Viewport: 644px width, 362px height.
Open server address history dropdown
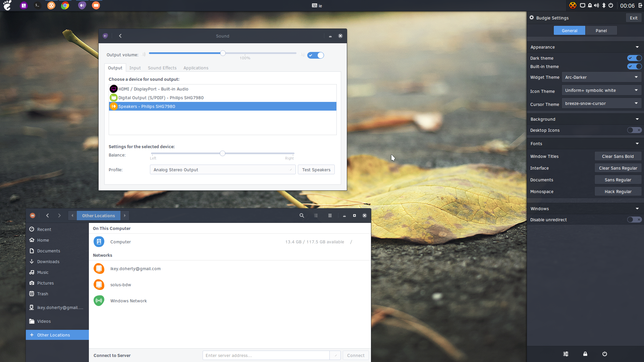click(335, 355)
